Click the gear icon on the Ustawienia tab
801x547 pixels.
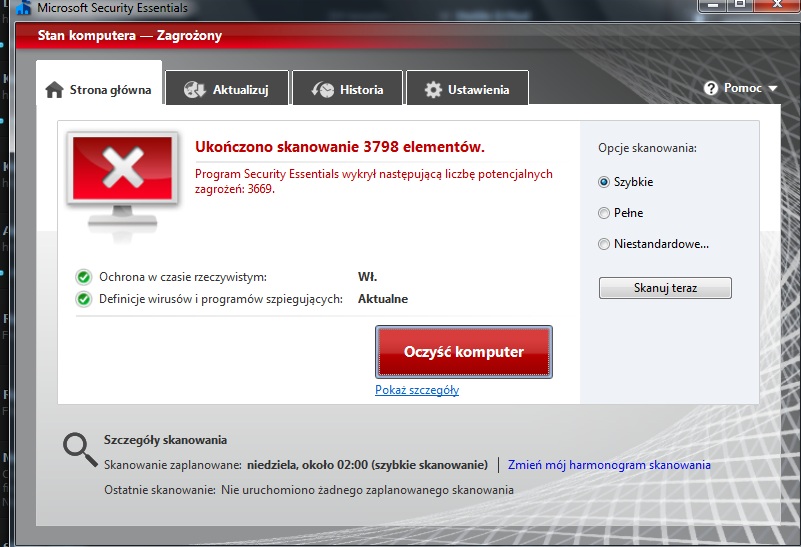click(433, 90)
